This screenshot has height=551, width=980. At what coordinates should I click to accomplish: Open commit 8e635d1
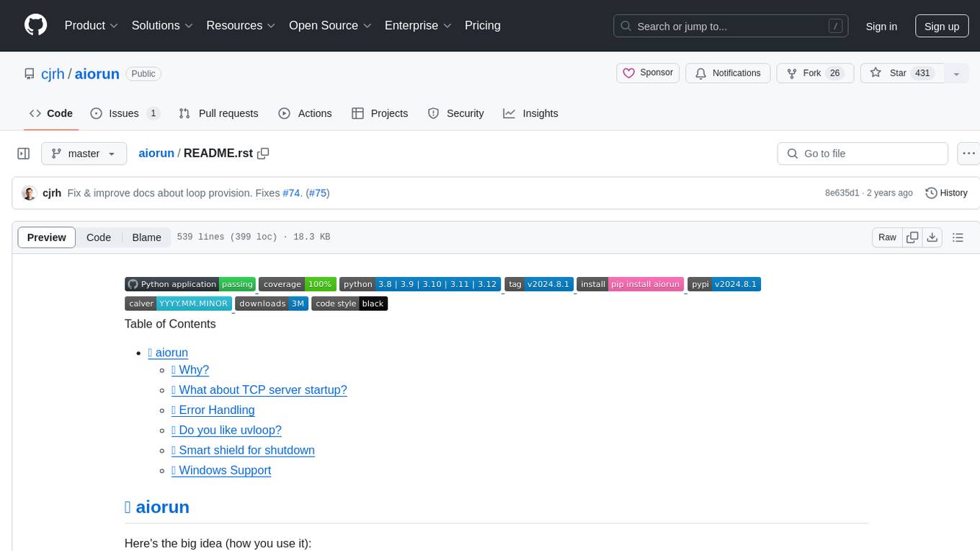point(842,193)
